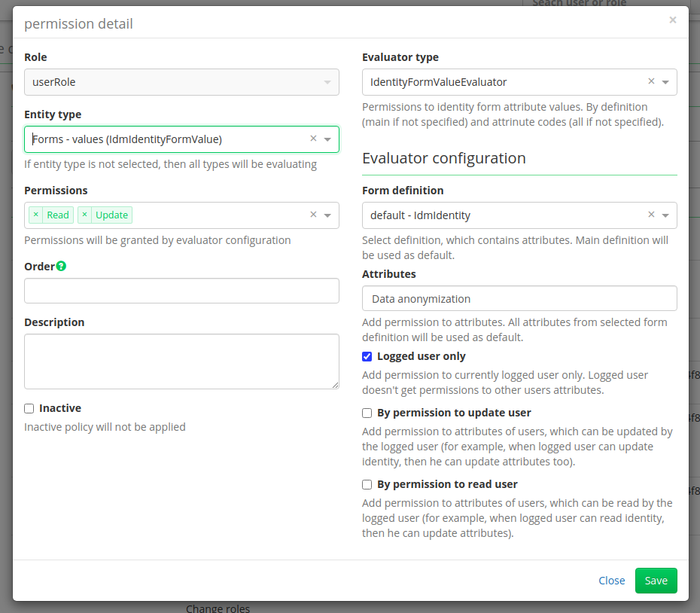Save the permission with the green button
700x613 pixels.
point(656,581)
